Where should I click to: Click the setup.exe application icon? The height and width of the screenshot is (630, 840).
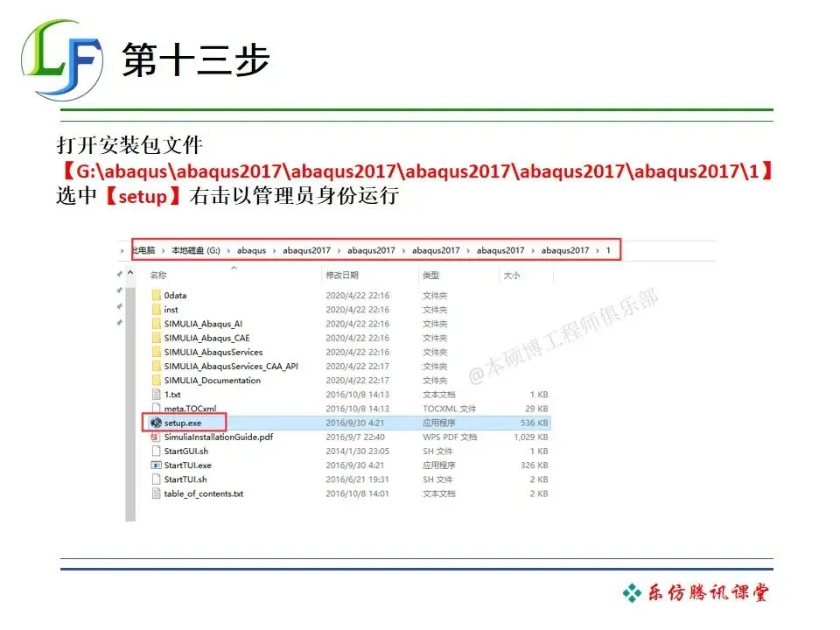click(x=156, y=423)
